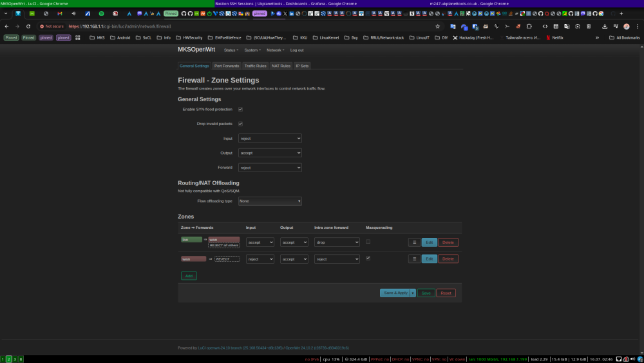Viewport: 644px width, 363px height.
Task: Click the MKSOpenWrt brand link
Action: pyautogui.click(x=196, y=50)
